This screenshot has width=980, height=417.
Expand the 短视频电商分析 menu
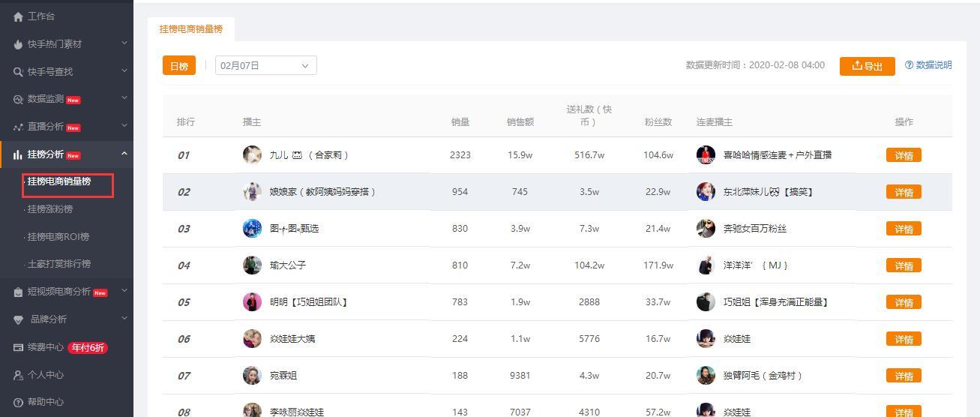tap(124, 291)
